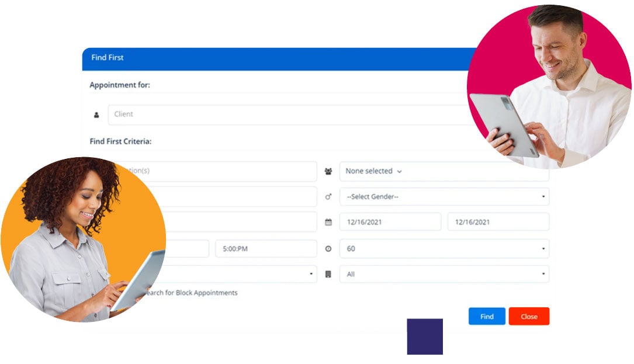Click the building icon beside the All dropdown
The height and width of the screenshot is (364, 634).
(x=328, y=274)
